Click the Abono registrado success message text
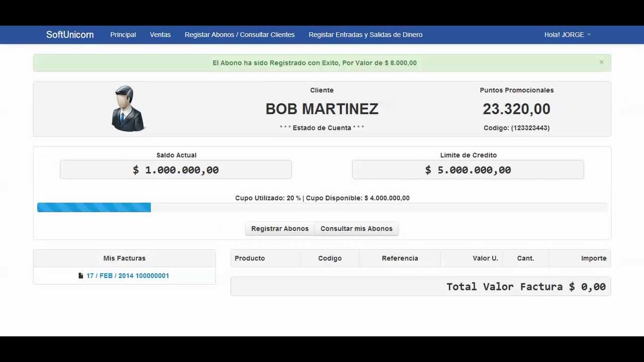644x362 pixels. coord(314,63)
